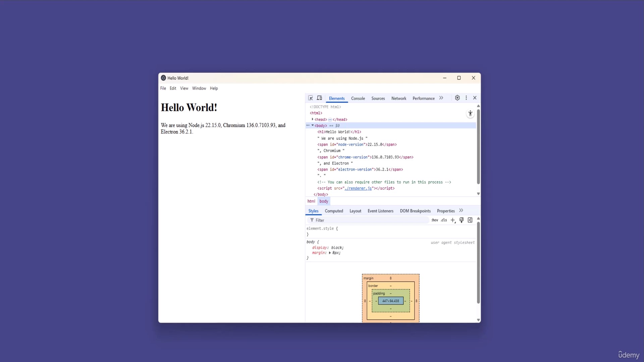
Task: Maximize the Hello World window
Action: pyautogui.click(x=459, y=78)
